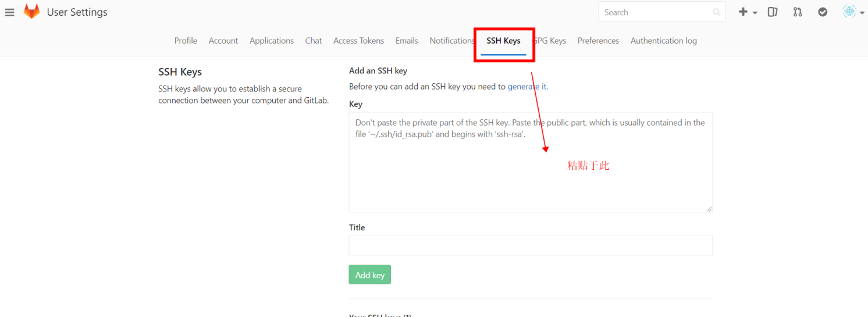
Task: Open the todos checkmark icon
Action: pos(823,12)
